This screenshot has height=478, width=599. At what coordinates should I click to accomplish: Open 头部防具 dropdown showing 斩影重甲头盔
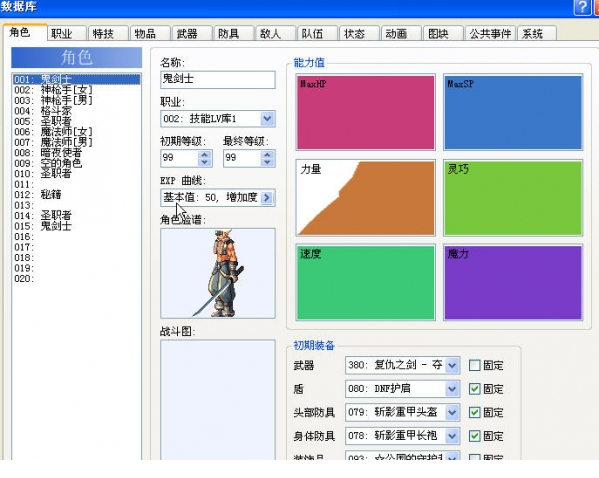[452, 413]
